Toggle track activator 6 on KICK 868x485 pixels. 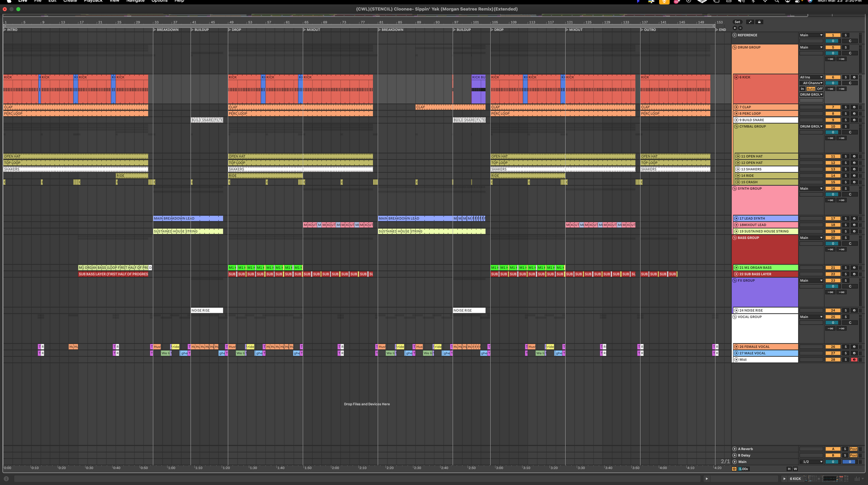(x=833, y=77)
